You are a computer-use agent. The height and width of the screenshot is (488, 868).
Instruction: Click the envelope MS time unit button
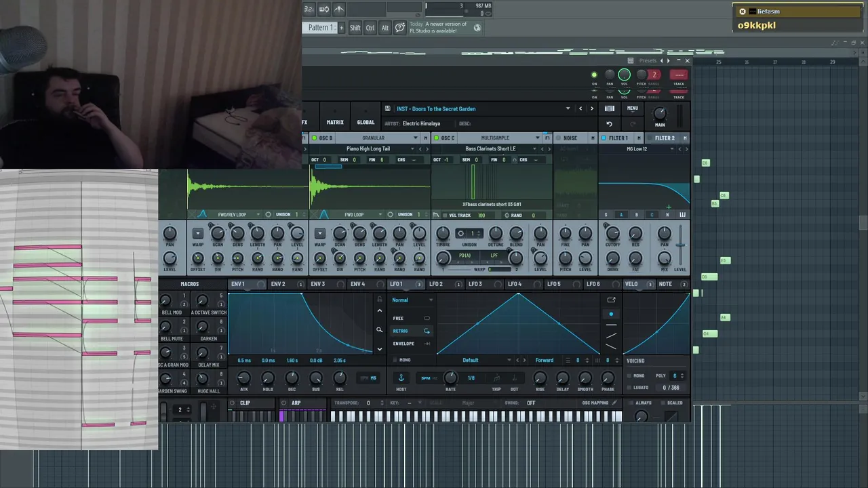373,378
